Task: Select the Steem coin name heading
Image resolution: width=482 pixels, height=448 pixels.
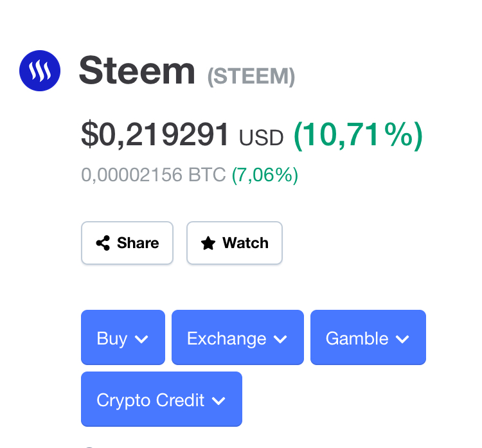Action: click(x=137, y=71)
